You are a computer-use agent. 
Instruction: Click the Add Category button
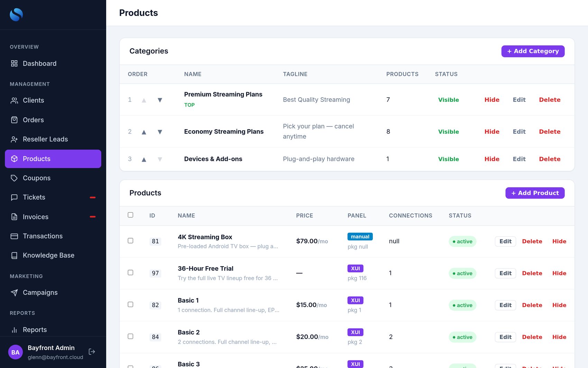[533, 51]
